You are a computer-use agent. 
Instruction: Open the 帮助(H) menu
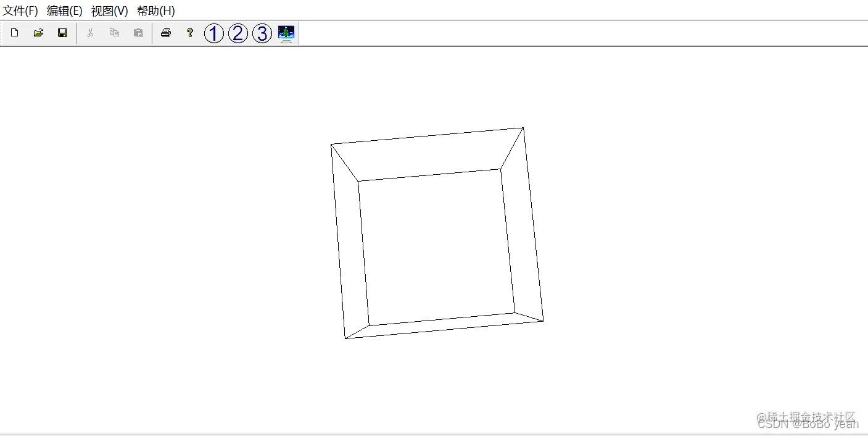[156, 10]
